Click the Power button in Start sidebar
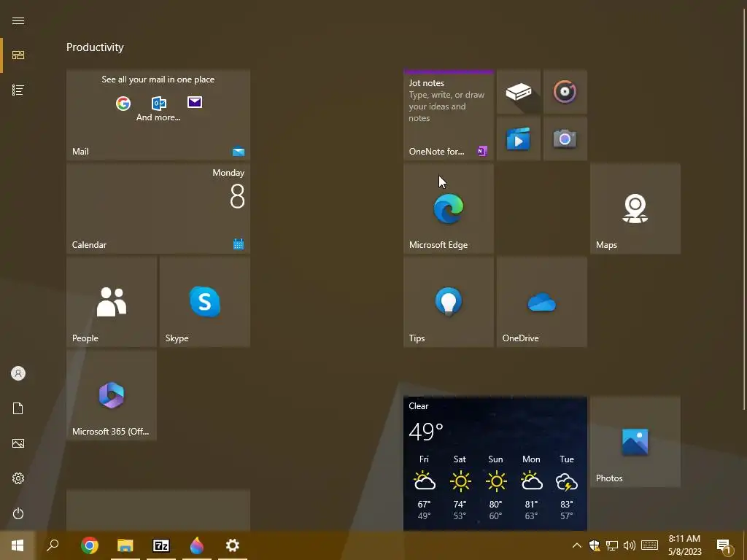 tap(18, 513)
